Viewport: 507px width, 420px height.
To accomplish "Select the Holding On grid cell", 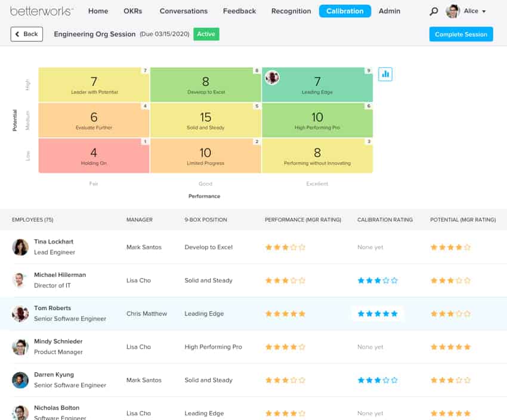I will (x=94, y=155).
